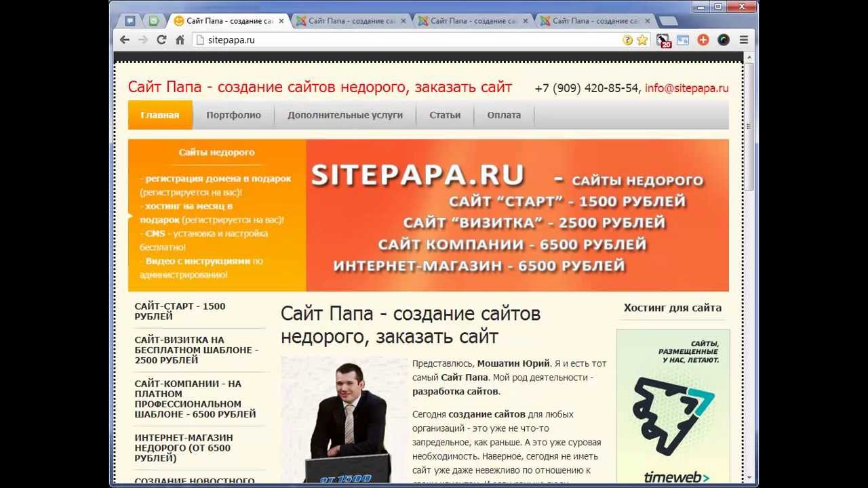This screenshot has width=868, height=488.
Task: Click the light blue window extension icon
Action: click(x=683, y=40)
